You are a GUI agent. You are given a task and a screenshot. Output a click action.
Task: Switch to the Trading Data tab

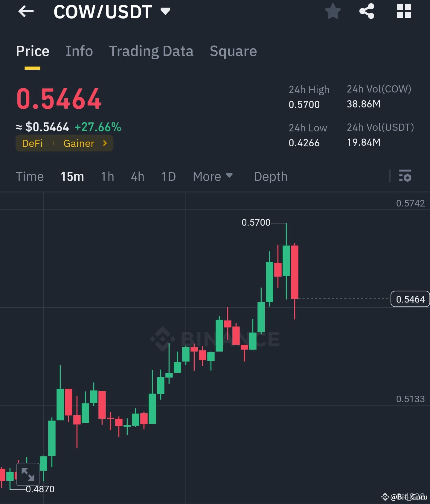click(x=151, y=51)
